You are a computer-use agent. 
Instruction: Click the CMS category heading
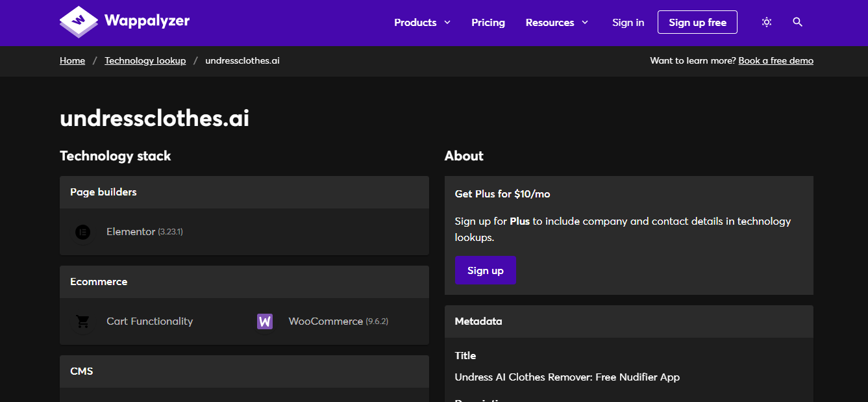point(82,371)
